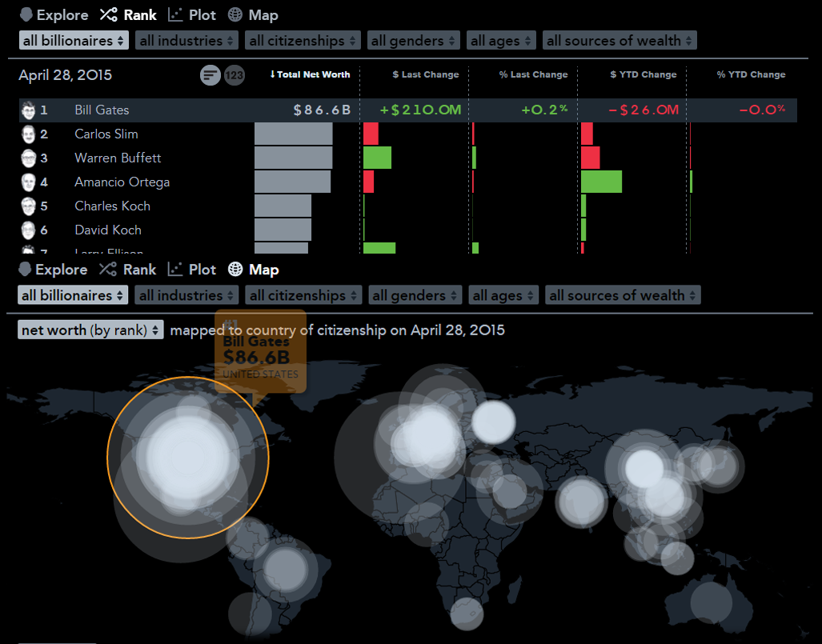This screenshot has width=822, height=644.
Task: Open the Plot view icon in top toolbar
Action: [174, 14]
